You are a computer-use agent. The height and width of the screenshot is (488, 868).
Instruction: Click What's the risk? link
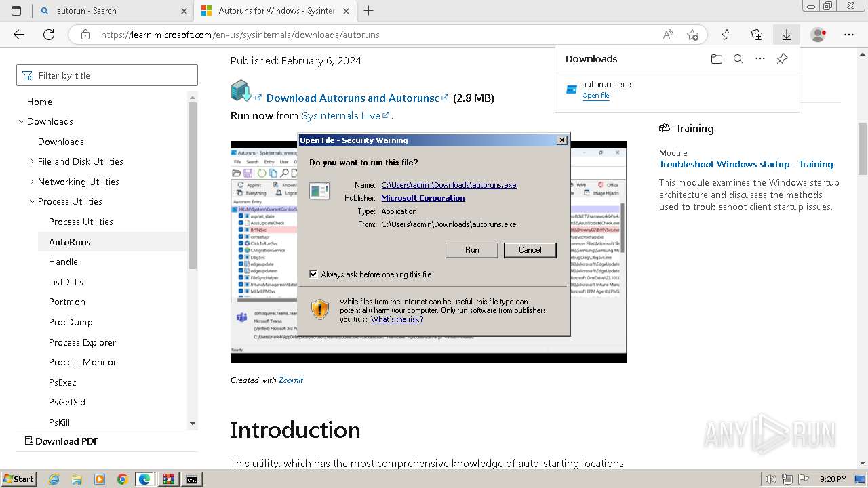pyautogui.click(x=397, y=319)
